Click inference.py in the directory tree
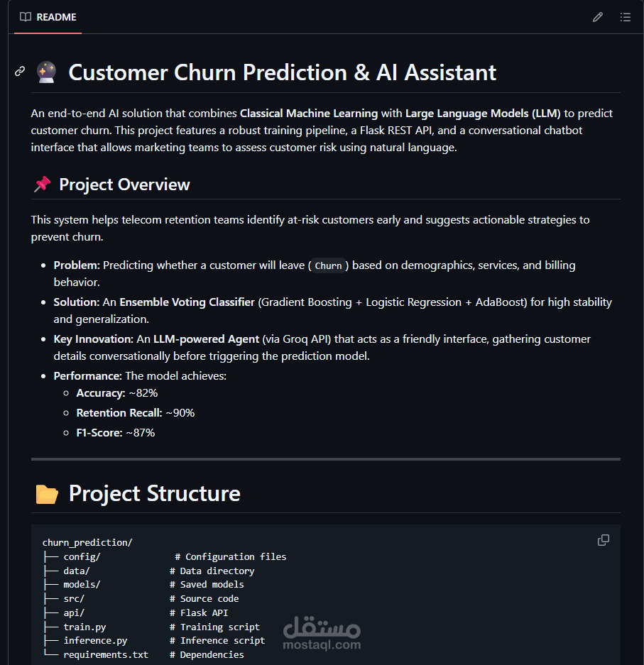This screenshot has width=644, height=665. [95, 641]
